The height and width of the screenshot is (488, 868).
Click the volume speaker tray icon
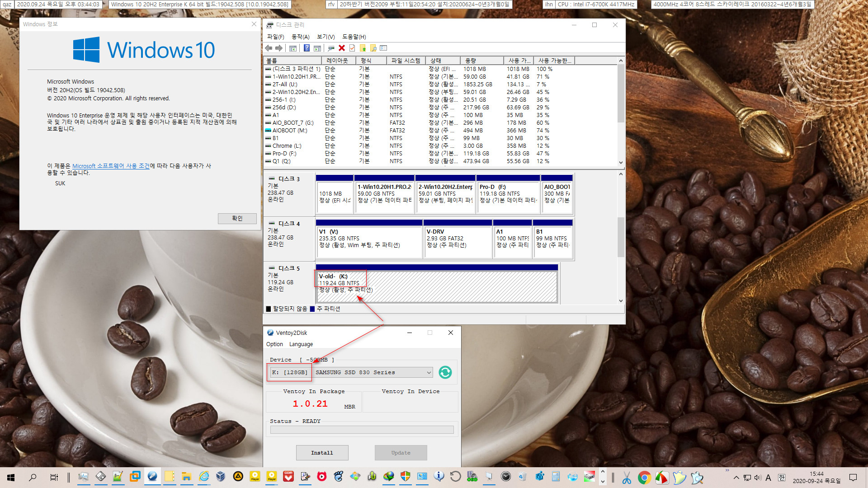pos(758,478)
